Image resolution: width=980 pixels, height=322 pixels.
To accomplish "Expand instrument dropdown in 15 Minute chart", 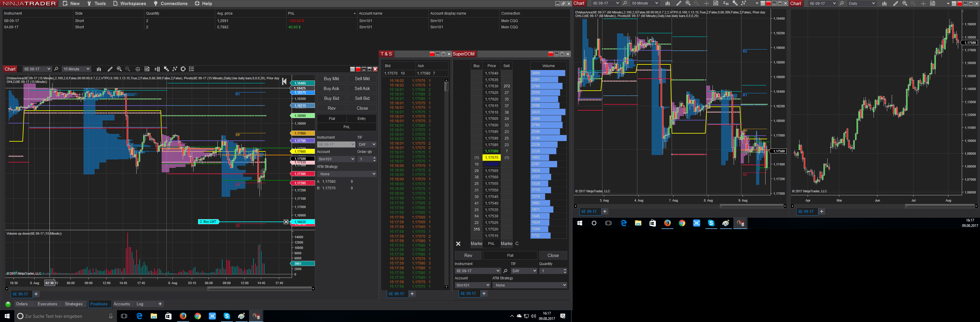I will click(49, 69).
